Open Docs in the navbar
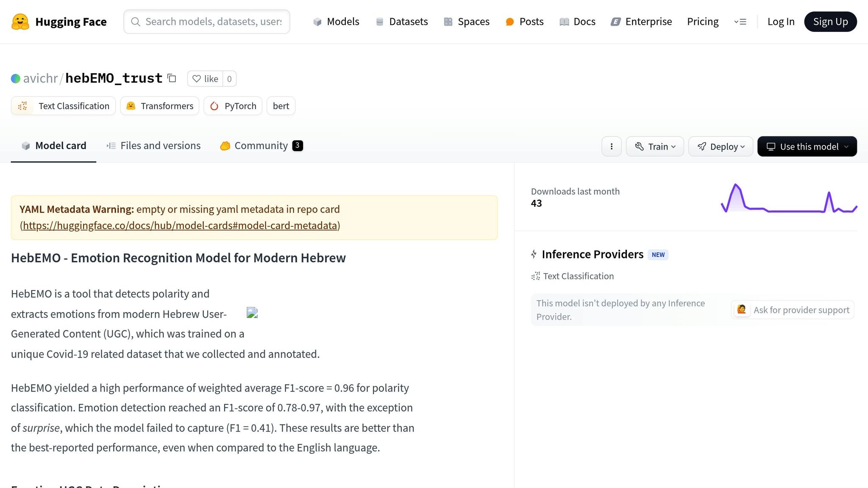 [577, 22]
